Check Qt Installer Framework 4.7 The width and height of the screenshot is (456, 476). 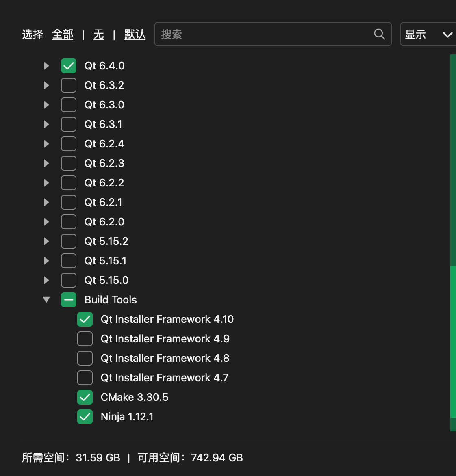click(x=85, y=378)
